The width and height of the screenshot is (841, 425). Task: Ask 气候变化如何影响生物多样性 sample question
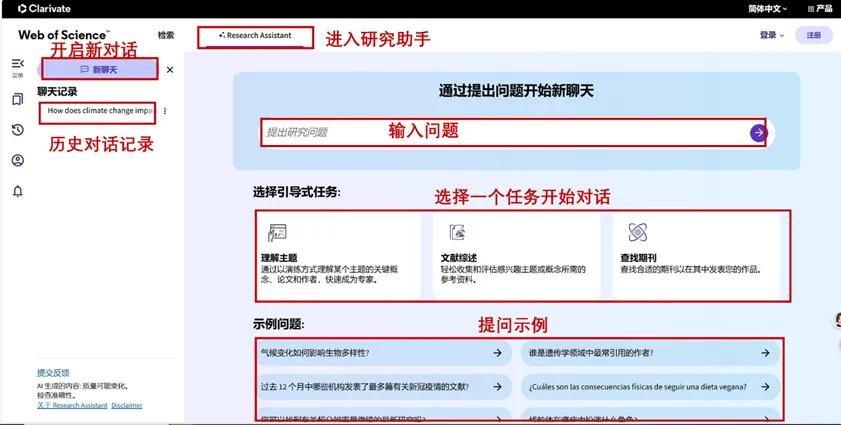[x=383, y=353]
